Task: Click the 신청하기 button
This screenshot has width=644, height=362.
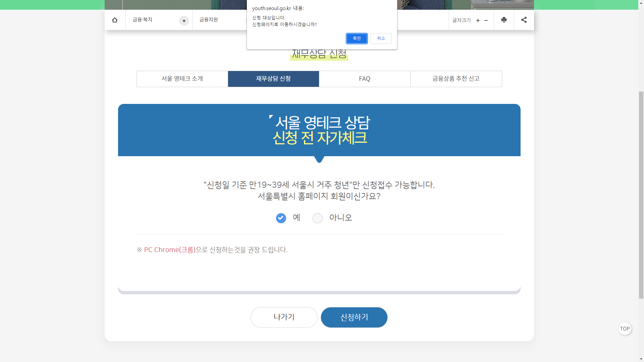Action: pyautogui.click(x=354, y=317)
